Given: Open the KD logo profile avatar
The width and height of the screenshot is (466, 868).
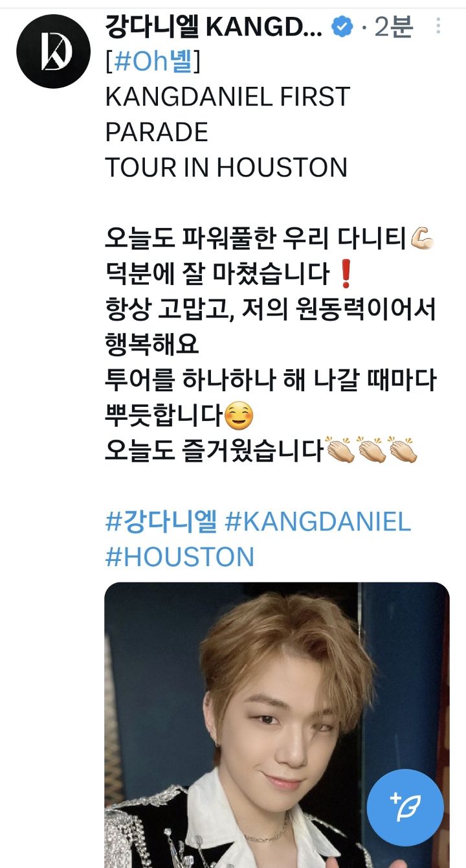Looking at the screenshot, I should (53, 51).
